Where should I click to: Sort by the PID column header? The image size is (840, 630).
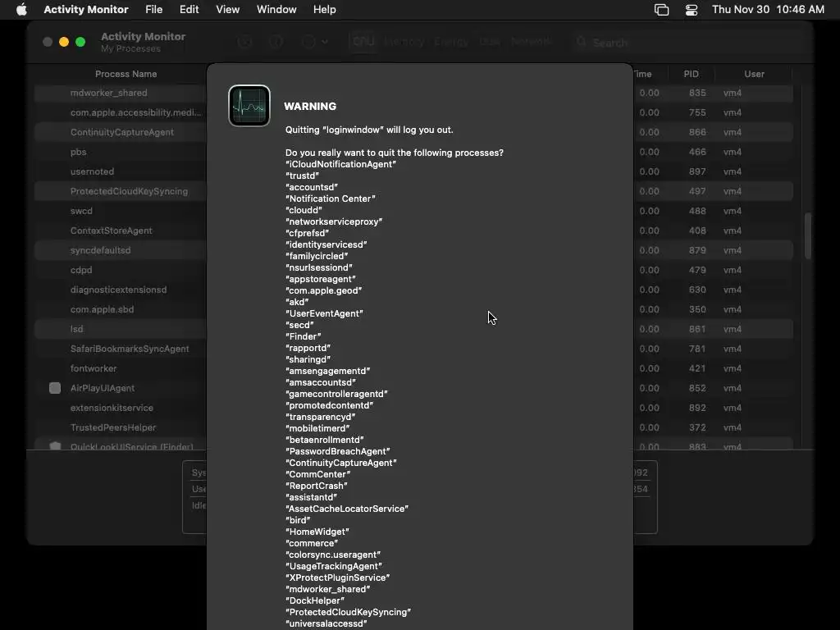pos(691,74)
